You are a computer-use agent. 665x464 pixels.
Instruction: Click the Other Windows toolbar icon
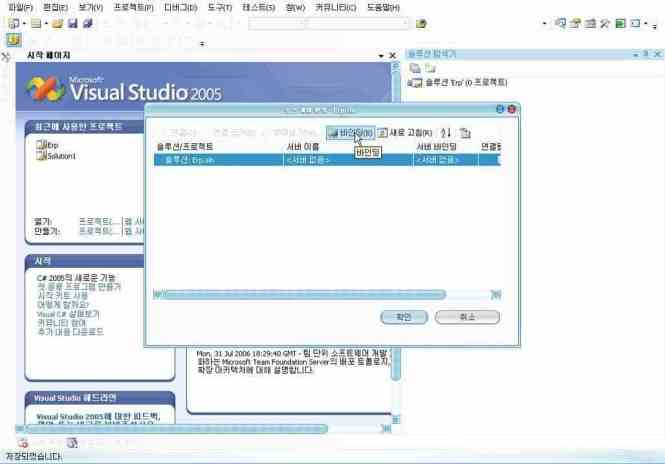[x=635, y=23]
